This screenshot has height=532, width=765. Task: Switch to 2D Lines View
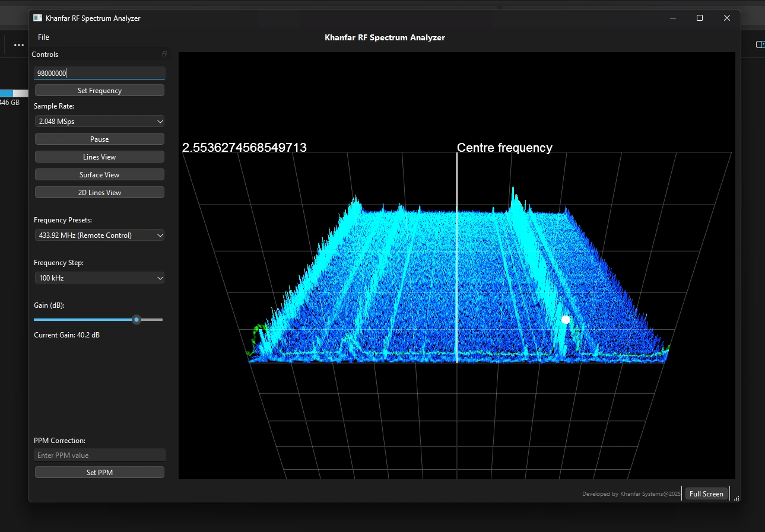[x=99, y=192]
